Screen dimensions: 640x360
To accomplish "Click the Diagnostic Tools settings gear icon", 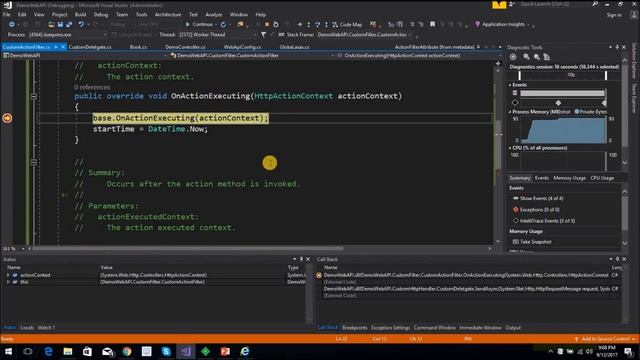I will (513, 57).
